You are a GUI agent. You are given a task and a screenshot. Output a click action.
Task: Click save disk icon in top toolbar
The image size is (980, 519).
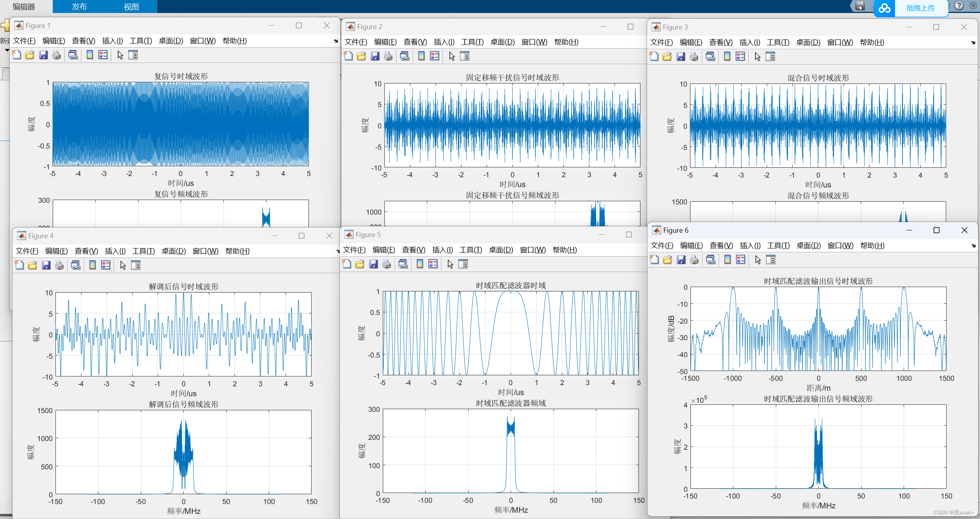click(x=860, y=6)
